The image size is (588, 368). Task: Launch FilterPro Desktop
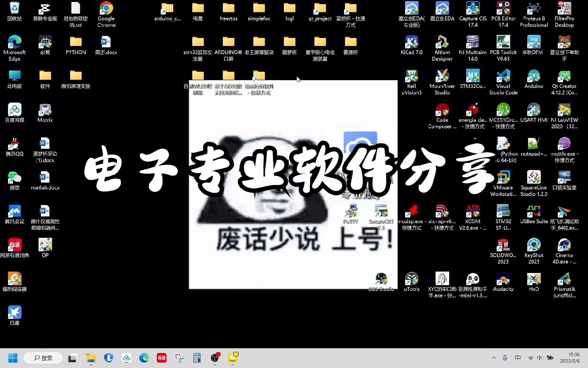(x=564, y=14)
